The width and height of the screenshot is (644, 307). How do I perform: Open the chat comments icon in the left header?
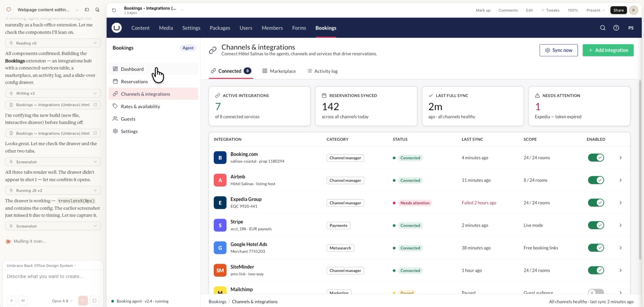click(97, 10)
